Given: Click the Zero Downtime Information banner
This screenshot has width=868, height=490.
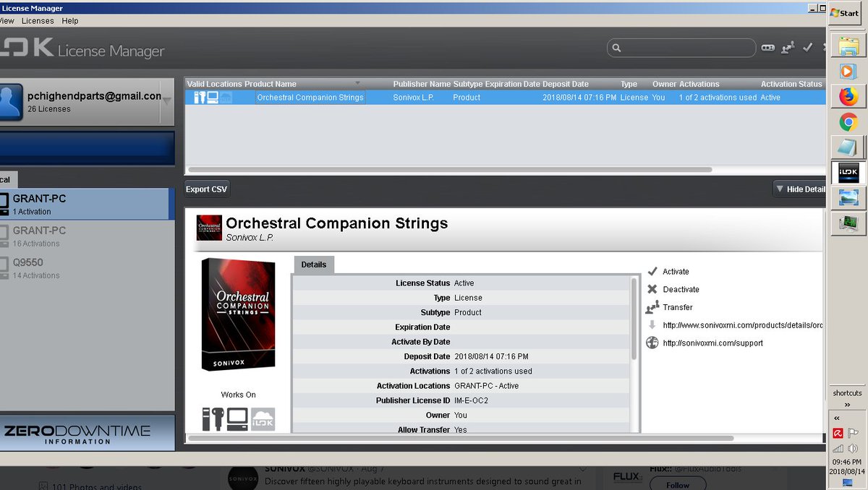Looking at the screenshot, I should (87, 433).
